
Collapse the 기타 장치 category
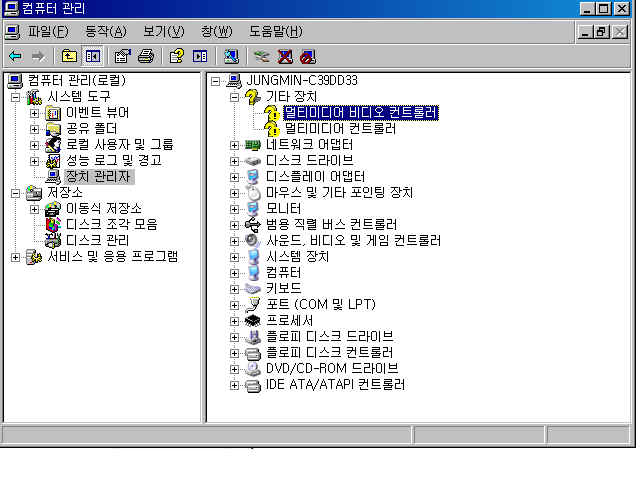pyautogui.click(x=234, y=97)
